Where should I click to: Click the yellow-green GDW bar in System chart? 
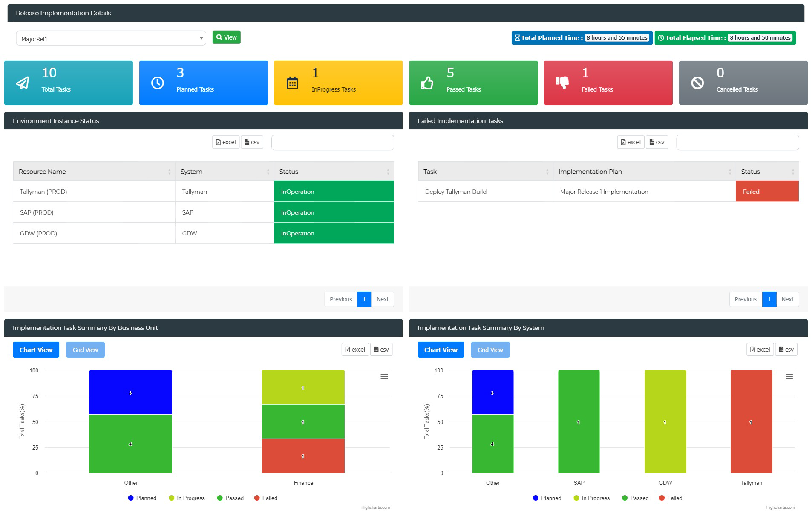pos(665,421)
